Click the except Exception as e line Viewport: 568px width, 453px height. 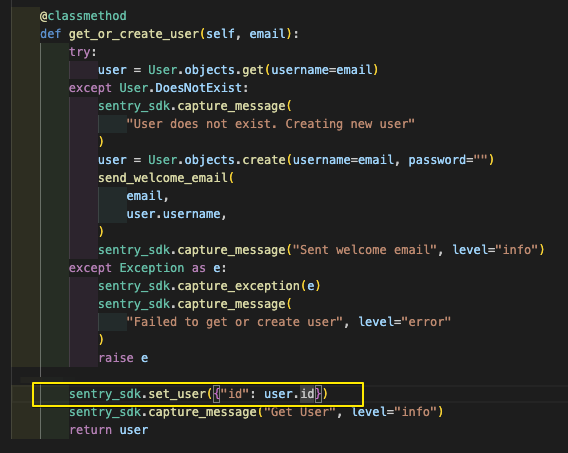tap(148, 268)
